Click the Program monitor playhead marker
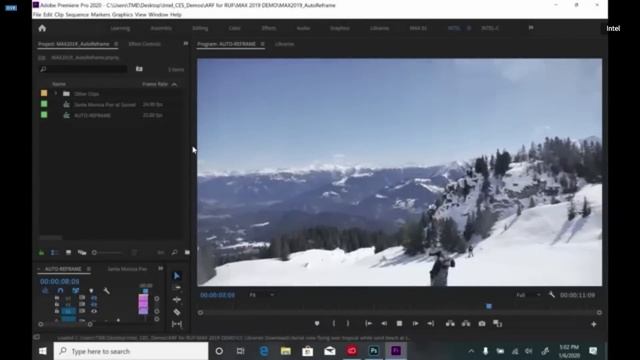The width and height of the screenshot is (640, 360). coord(489,306)
